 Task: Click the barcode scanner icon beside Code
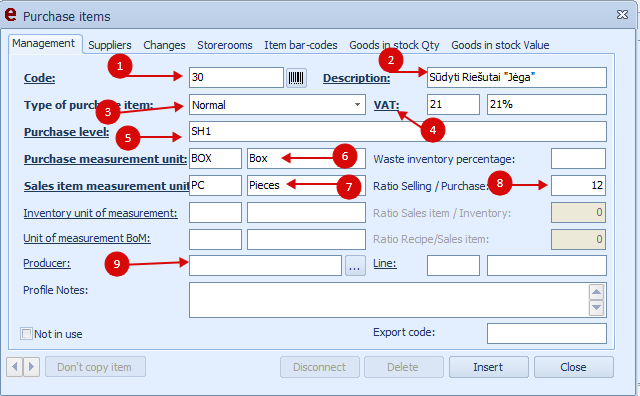[x=296, y=78]
